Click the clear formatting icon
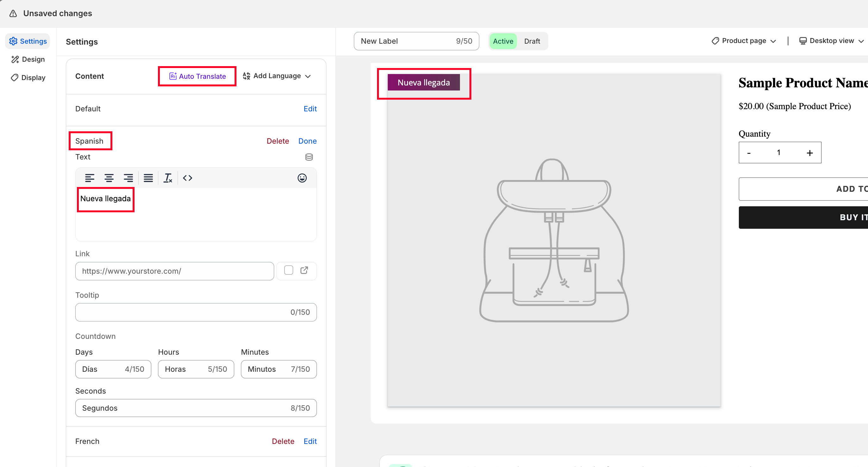This screenshot has width=868, height=467. point(168,178)
